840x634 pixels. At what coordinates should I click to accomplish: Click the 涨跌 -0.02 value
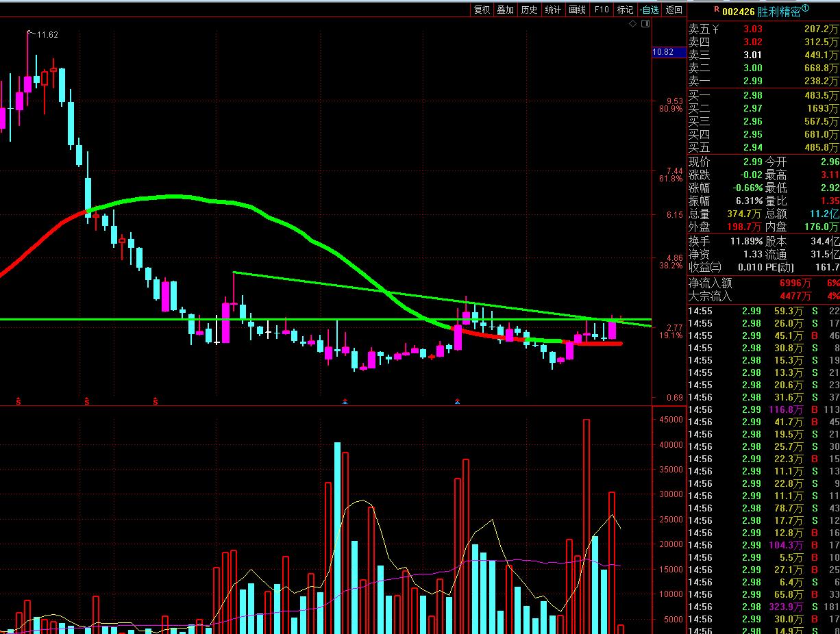[x=750, y=175]
